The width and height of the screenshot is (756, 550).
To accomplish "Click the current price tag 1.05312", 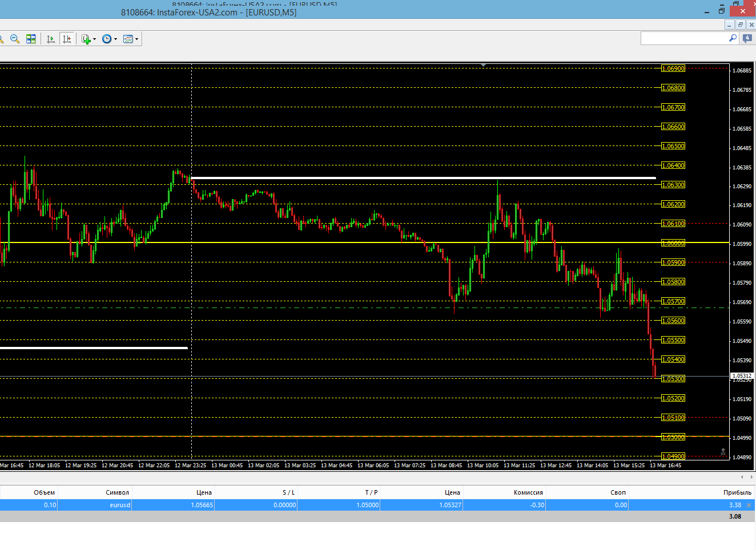I will pos(742,376).
